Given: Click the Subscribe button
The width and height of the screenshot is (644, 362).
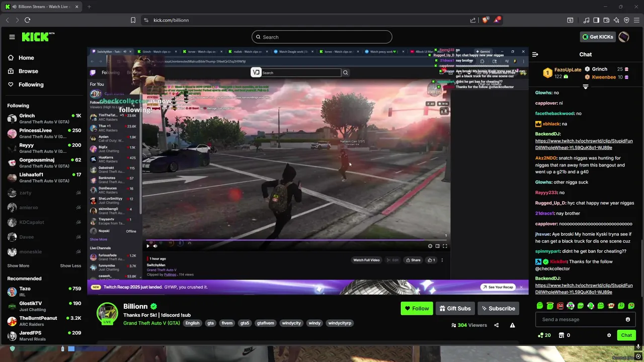Looking at the screenshot, I should (x=498, y=308).
